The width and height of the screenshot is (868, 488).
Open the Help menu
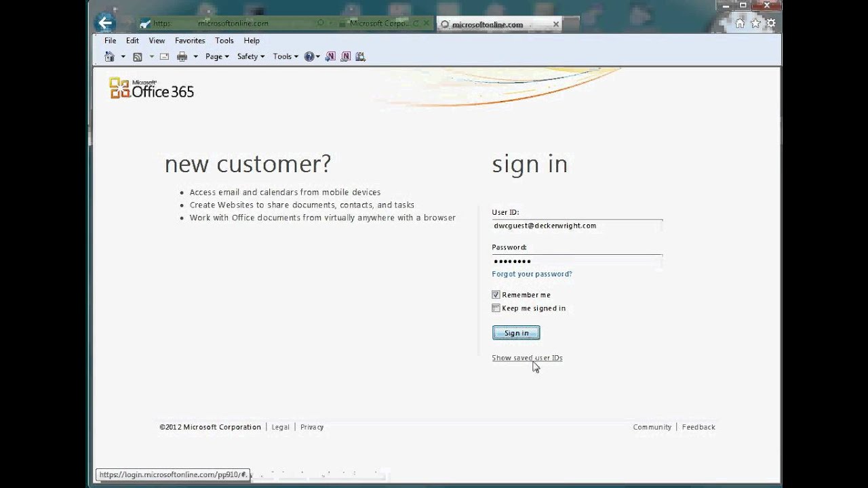pyautogui.click(x=252, y=41)
